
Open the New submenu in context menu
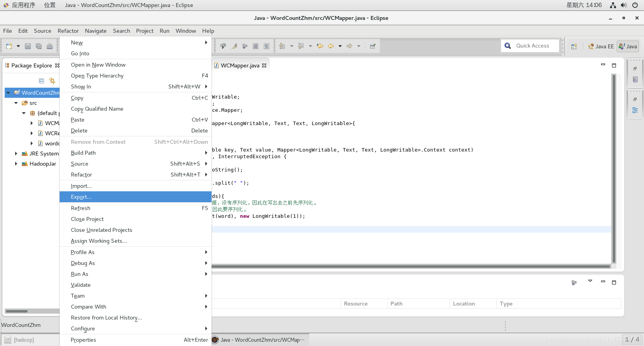tap(135, 42)
